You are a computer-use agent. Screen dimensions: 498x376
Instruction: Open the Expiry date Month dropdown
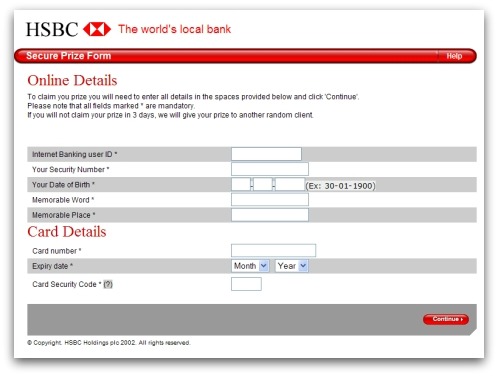tap(250, 266)
